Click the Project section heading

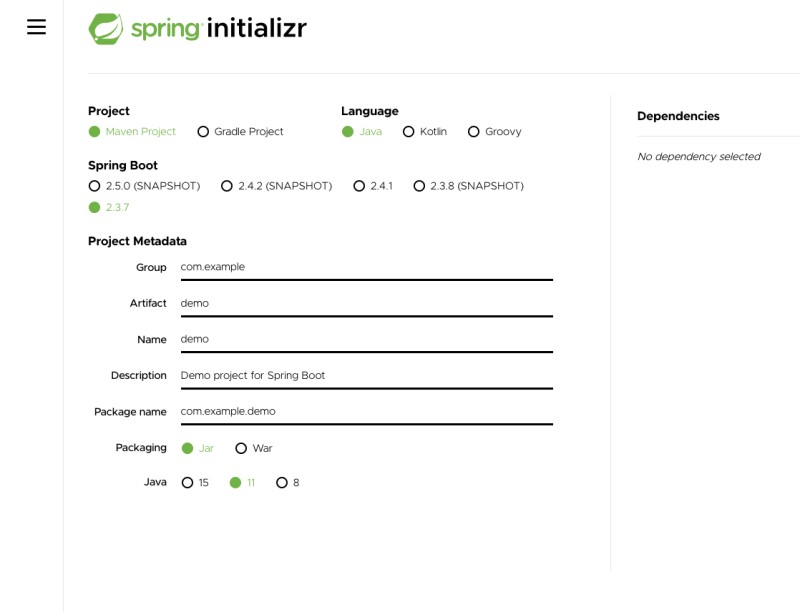(x=109, y=111)
